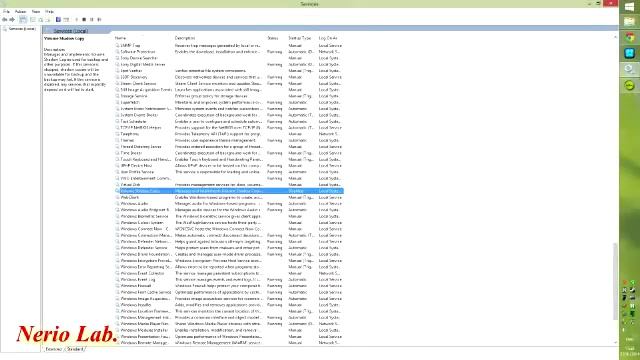Select the User Profile Service row
This screenshot has width=640, height=360.
click(x=229, y=172)
